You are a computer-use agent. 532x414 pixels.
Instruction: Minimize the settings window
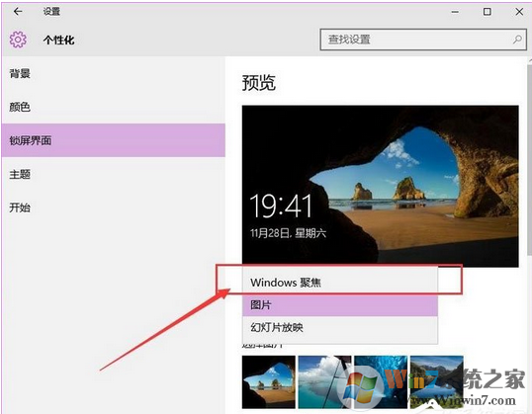(x=455, y=12)
